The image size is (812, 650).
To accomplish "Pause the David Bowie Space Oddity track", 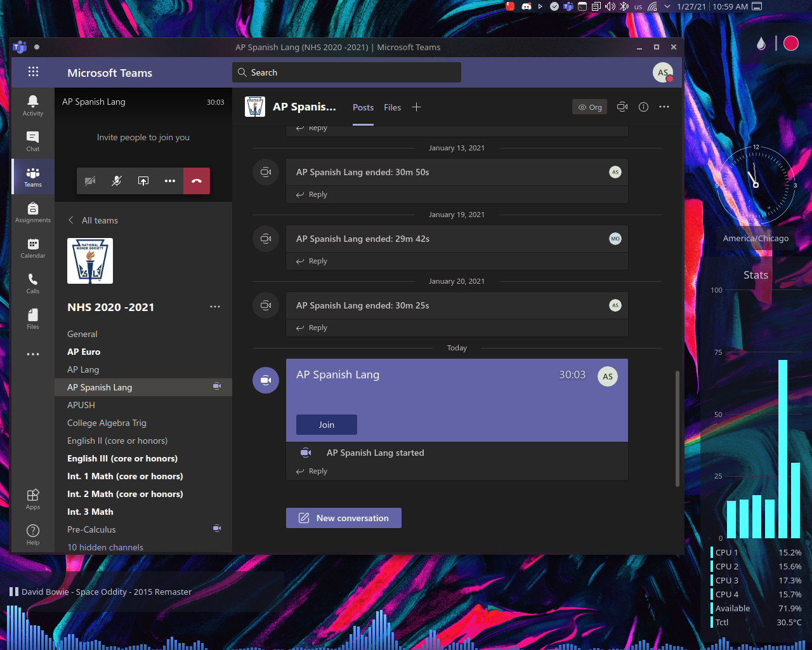I will click(x=14, y=592).
